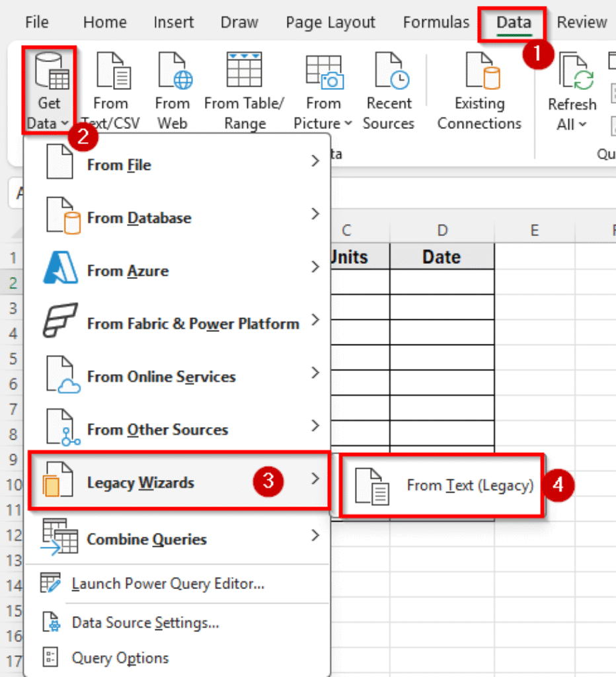
Task: Expand From Online Services chevron
Action: (x=315, y=373)
